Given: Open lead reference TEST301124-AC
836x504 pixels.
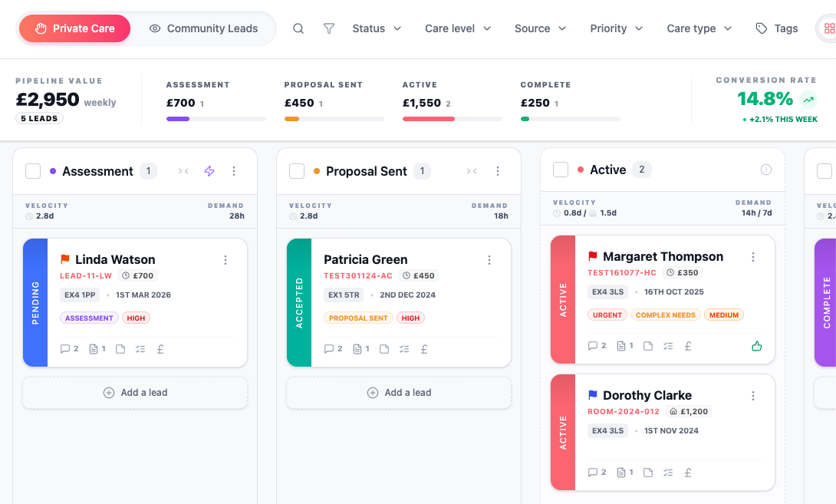Looking at the screenshot, I should click(x=357, y=275).
